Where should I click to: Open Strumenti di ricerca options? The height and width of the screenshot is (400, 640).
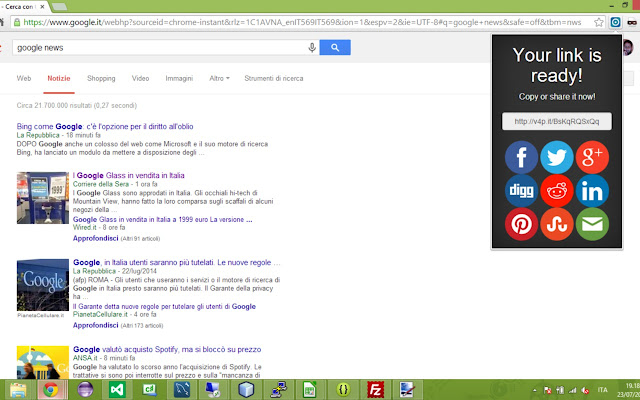coord(274,78)
